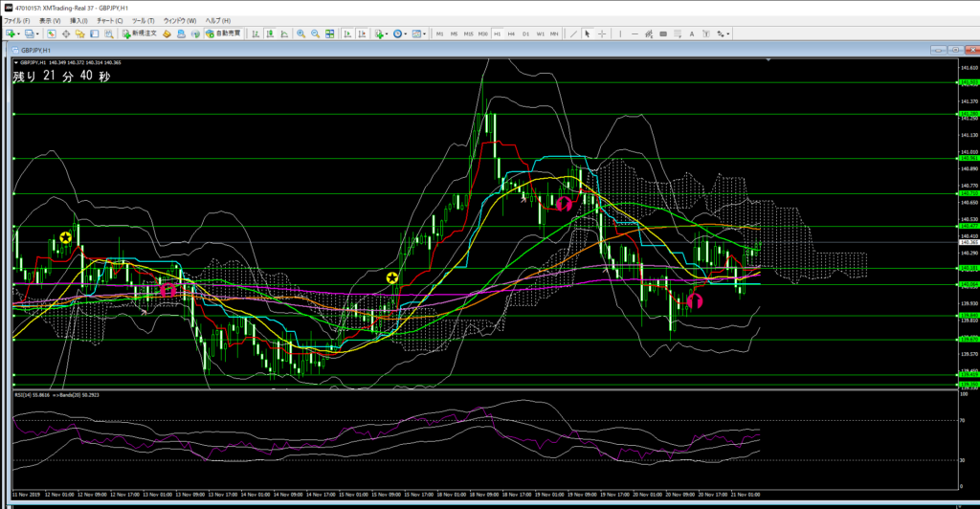Draw a vertical line tool

tap(620, 33)
